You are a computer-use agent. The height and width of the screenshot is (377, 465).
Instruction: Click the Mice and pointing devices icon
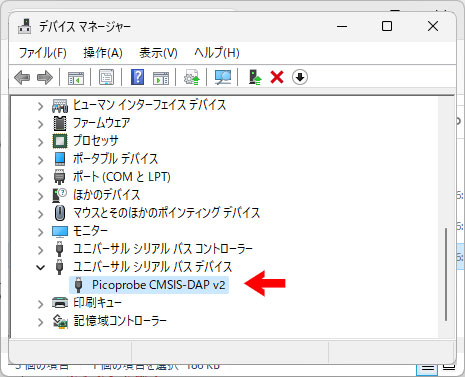click(x=60, y=213)
